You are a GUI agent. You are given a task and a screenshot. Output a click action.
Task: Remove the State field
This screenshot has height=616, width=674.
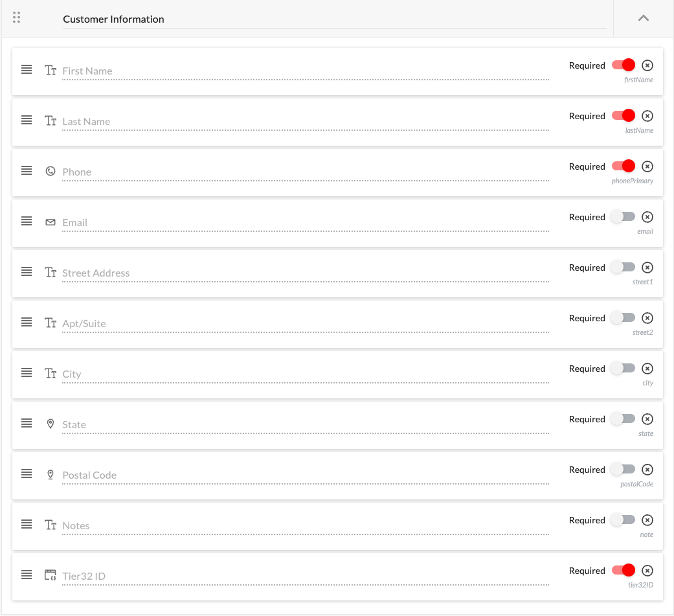pos(647,419)
